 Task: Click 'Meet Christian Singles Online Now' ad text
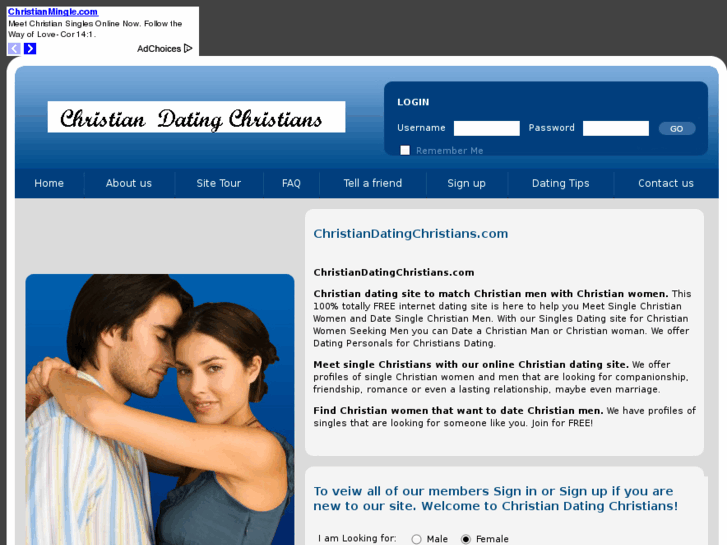click(95, 29)
